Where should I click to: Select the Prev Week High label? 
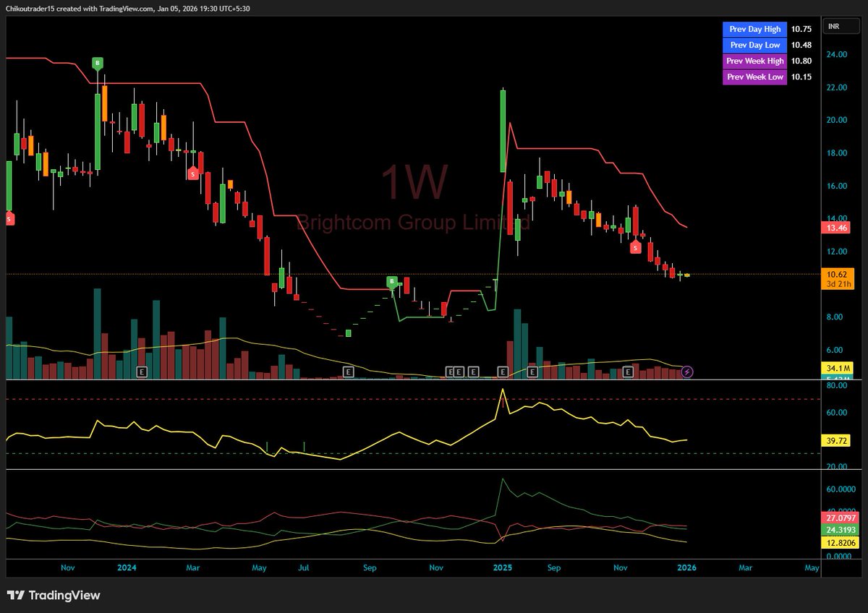[754, 61]
